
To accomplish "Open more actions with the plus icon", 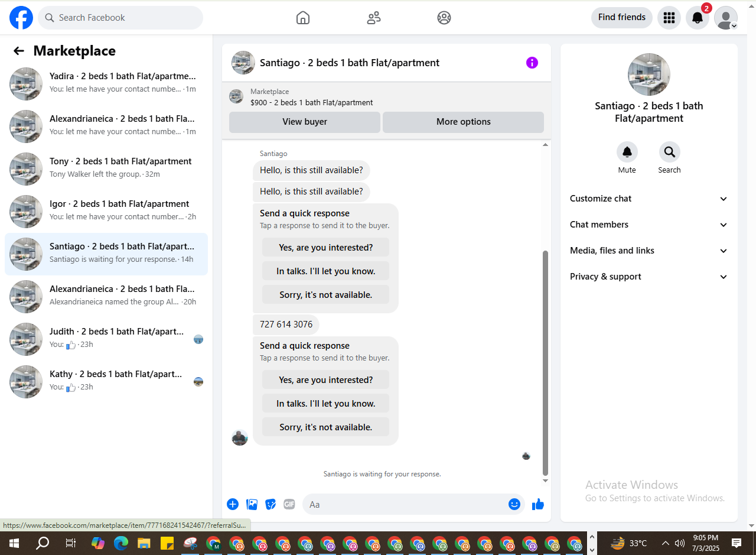I will (233, 504).
